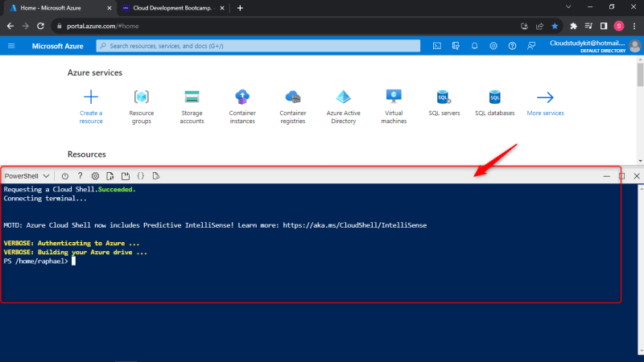Open notifications bell in Azure header
This screenshot has width=644, height=362.
click(474, 46)
